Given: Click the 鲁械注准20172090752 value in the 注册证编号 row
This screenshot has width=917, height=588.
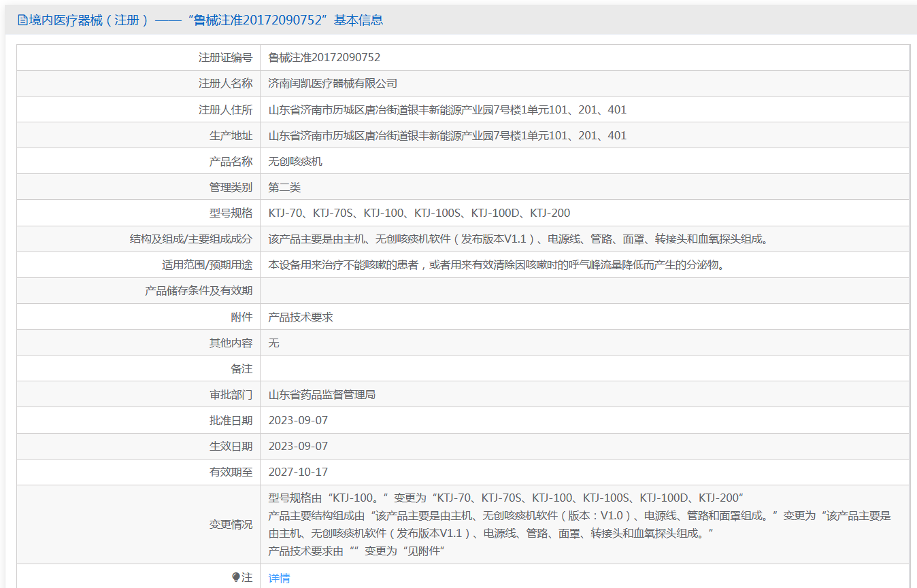Looking at the screenshot, I should pos(324,58).
